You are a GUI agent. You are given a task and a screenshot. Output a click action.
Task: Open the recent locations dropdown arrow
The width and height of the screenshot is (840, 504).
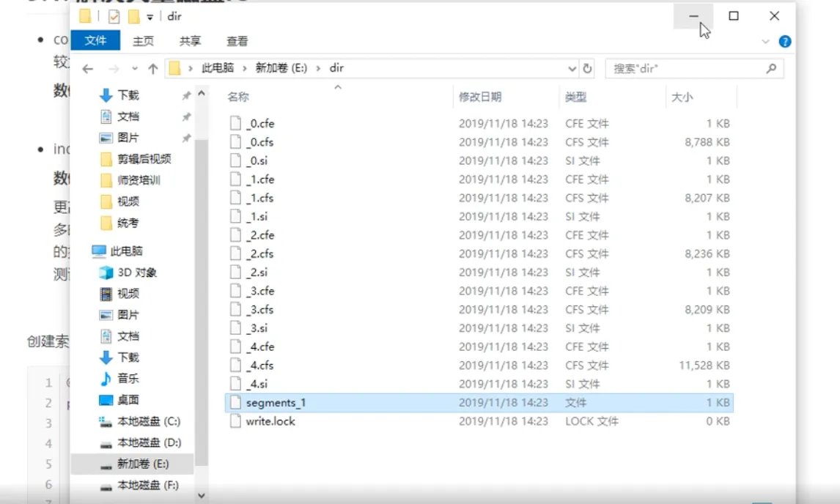tap(134, 69)
